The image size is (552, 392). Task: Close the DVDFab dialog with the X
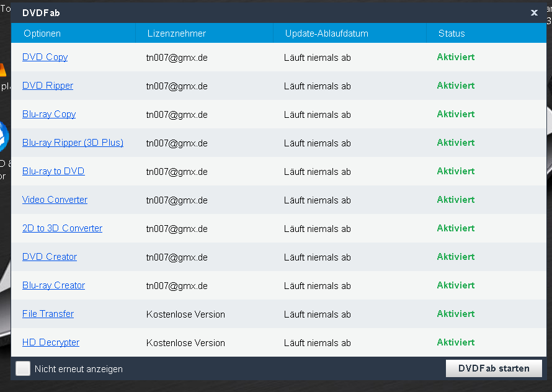pos(534,13)
